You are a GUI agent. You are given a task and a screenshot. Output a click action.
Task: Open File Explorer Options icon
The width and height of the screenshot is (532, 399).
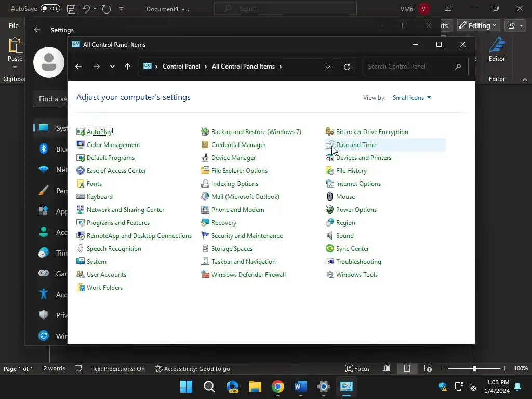205,170
